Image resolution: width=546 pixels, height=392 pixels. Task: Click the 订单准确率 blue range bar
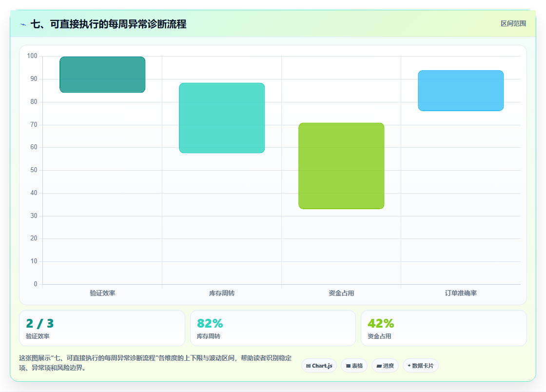point(461,91)
